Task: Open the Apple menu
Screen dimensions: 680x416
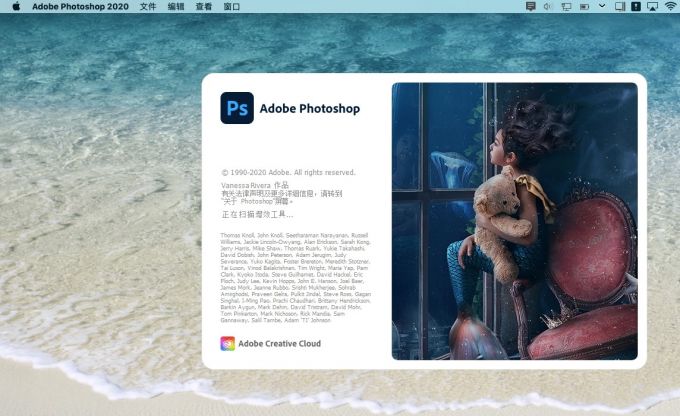Action: click(16, 7)
